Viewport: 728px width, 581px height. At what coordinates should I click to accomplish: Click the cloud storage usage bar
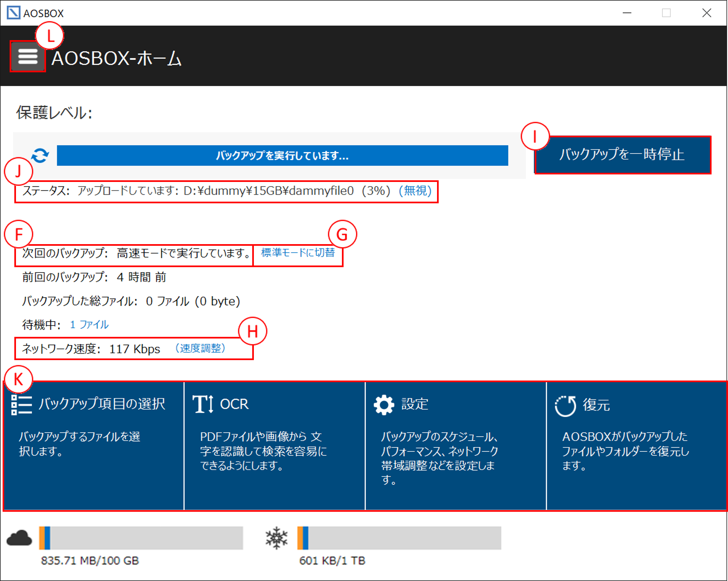(141, 538)
